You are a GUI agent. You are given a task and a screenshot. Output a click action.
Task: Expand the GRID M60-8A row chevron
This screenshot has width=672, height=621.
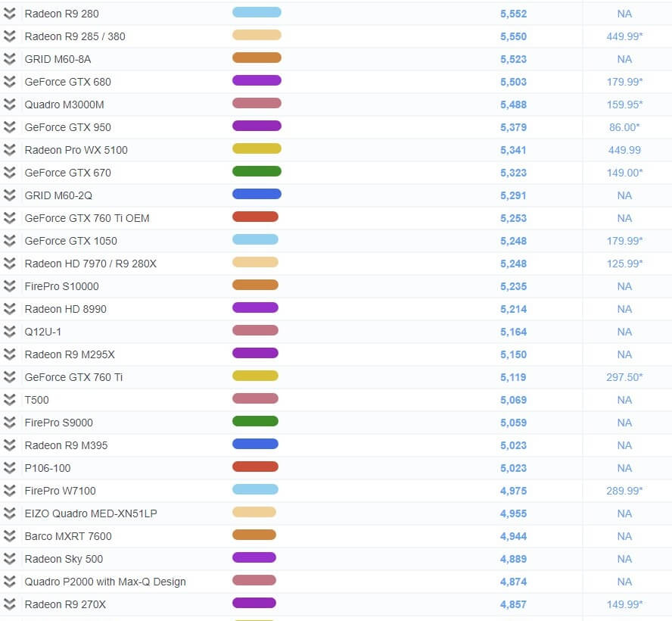pyautogui.click(x=9, y=59)
